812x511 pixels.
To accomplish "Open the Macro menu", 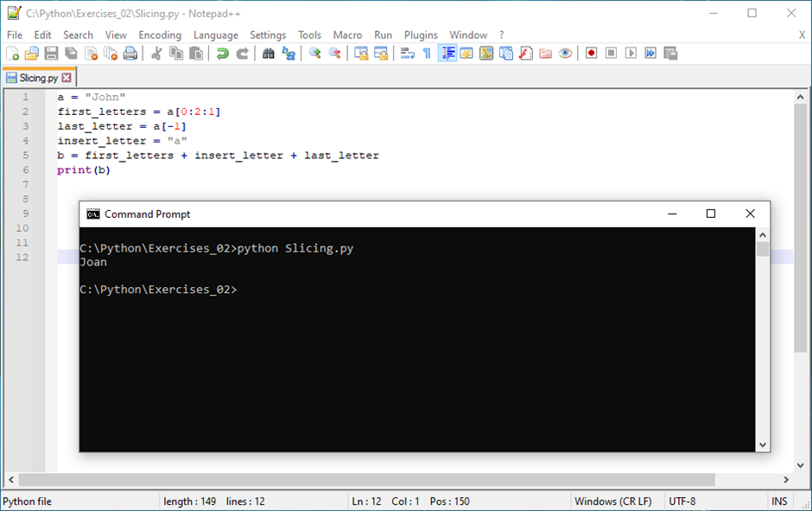I will pyautogui.click(x=347, y=35).
